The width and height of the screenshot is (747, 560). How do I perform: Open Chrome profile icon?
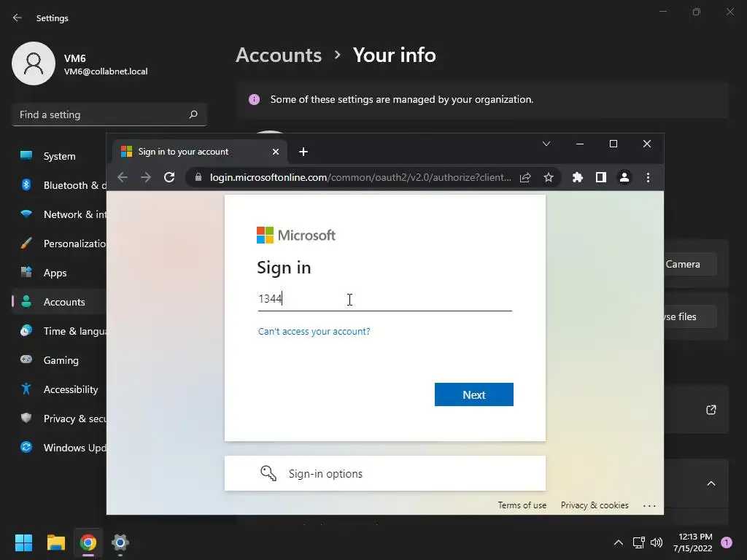[x=624, y=177]
